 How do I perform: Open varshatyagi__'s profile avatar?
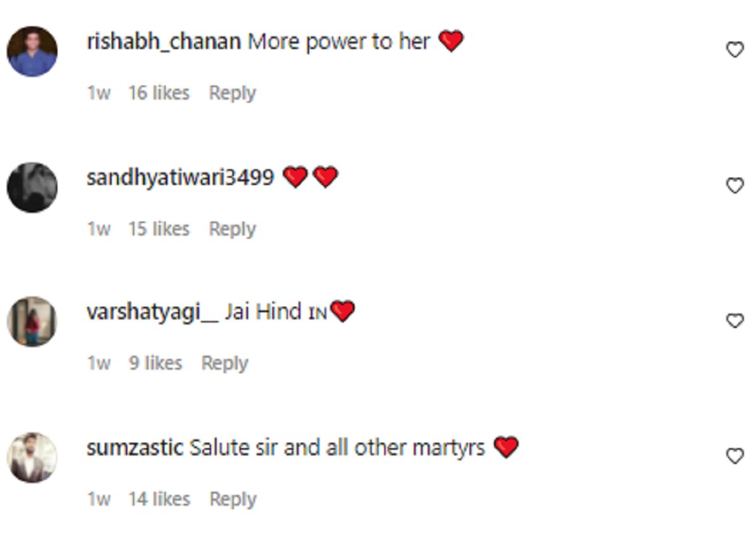[32, 322]
